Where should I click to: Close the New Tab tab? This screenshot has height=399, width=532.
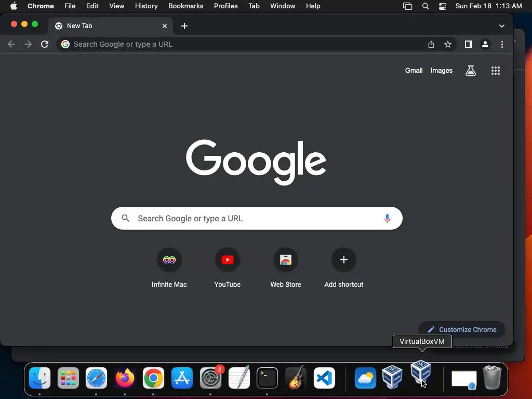click(165, 26)
